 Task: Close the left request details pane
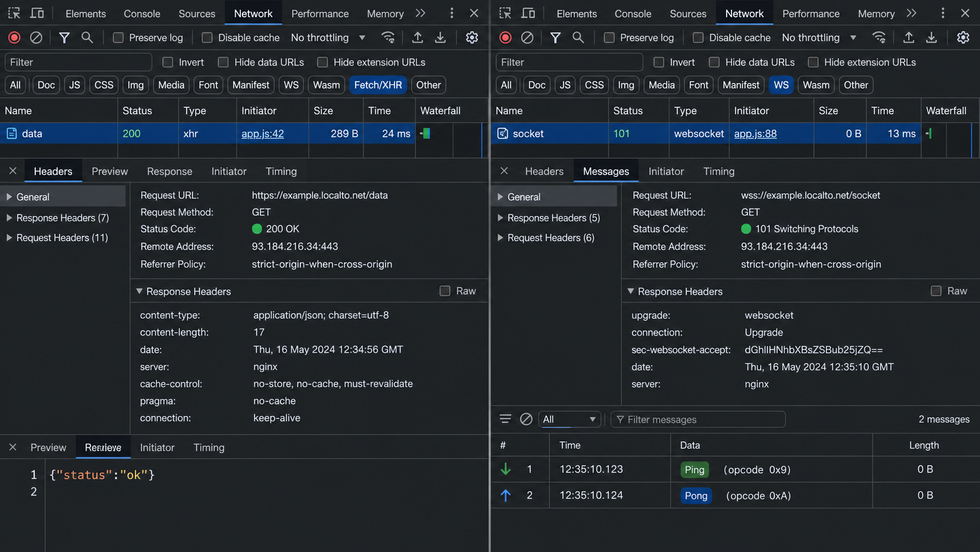pyautogui.click(x=13, y=171)
